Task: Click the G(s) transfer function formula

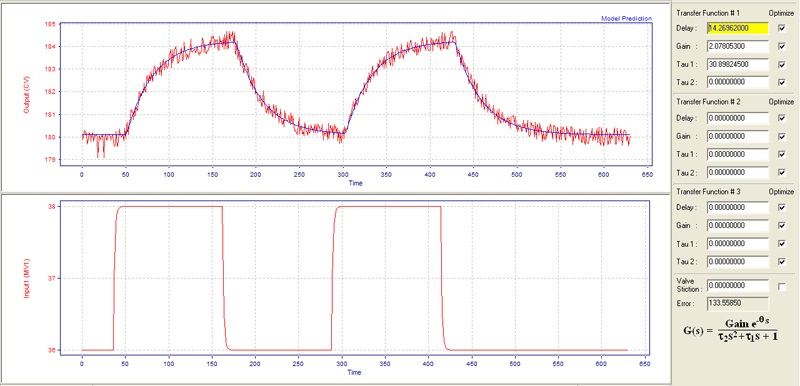Action: (731, 330)
